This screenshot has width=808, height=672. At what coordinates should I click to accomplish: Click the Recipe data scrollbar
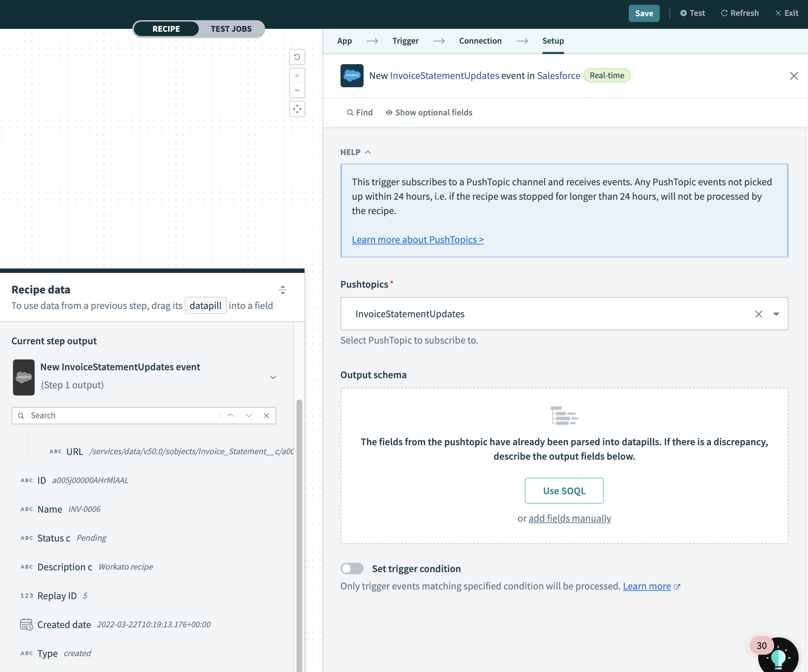coord(299,535)
